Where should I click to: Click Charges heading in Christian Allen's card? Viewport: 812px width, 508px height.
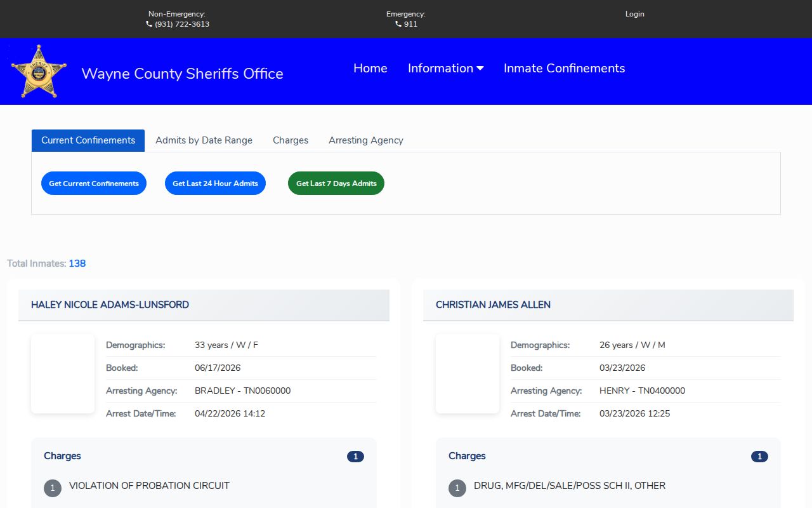tap(467, 456)
